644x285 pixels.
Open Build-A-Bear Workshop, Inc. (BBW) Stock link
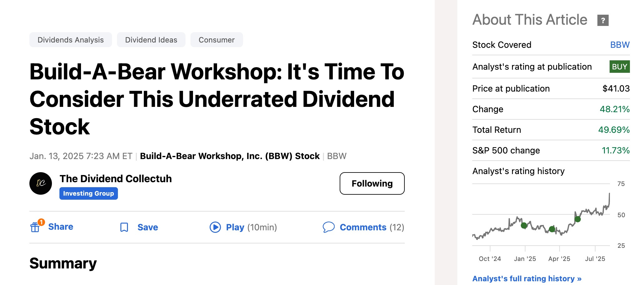[230, 156]
